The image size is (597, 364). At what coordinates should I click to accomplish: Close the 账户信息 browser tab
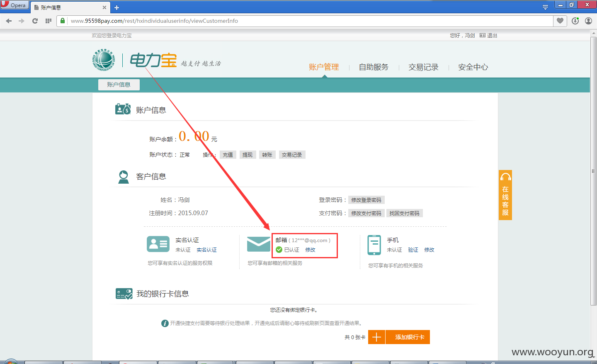[104, 7]
